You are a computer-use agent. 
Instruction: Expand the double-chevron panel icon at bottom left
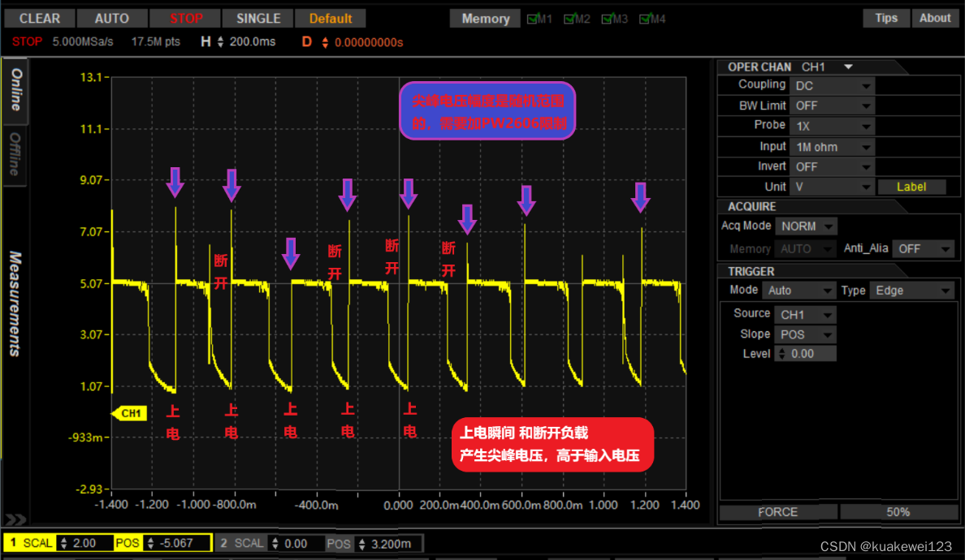(15, 519)
